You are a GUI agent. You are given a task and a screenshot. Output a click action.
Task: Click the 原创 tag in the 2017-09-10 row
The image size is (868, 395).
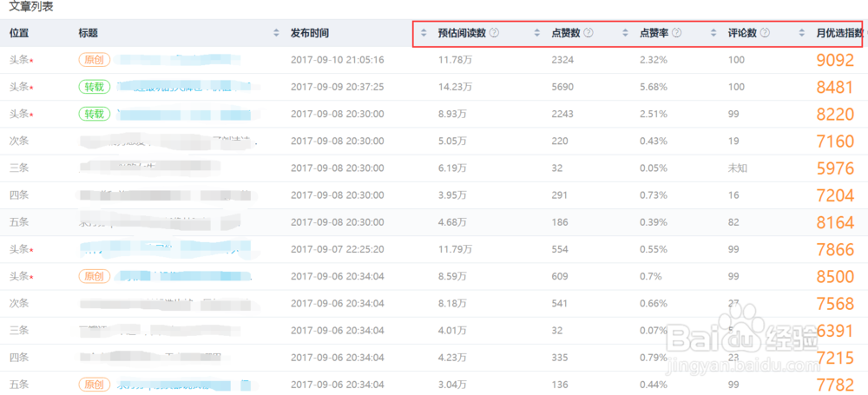pyautogui.click(x=95, y=60)
